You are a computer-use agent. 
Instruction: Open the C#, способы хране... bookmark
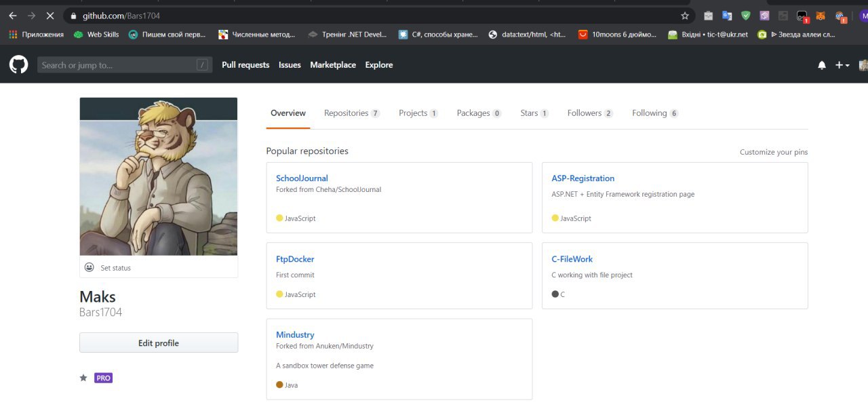(438, 34)
